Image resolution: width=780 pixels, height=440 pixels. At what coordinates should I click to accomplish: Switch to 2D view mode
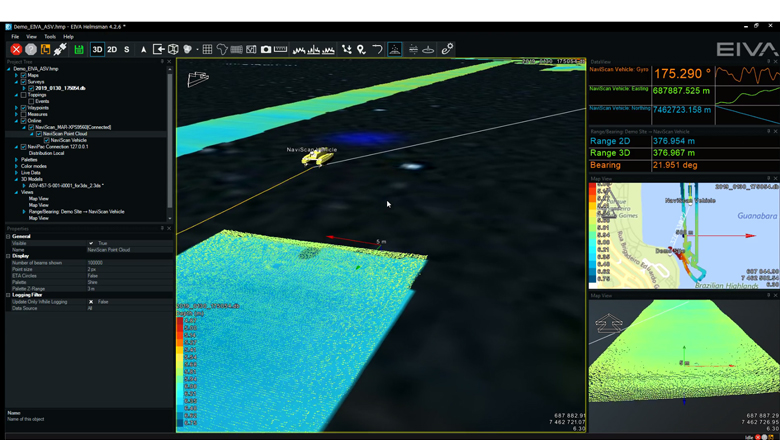[112, 49]
